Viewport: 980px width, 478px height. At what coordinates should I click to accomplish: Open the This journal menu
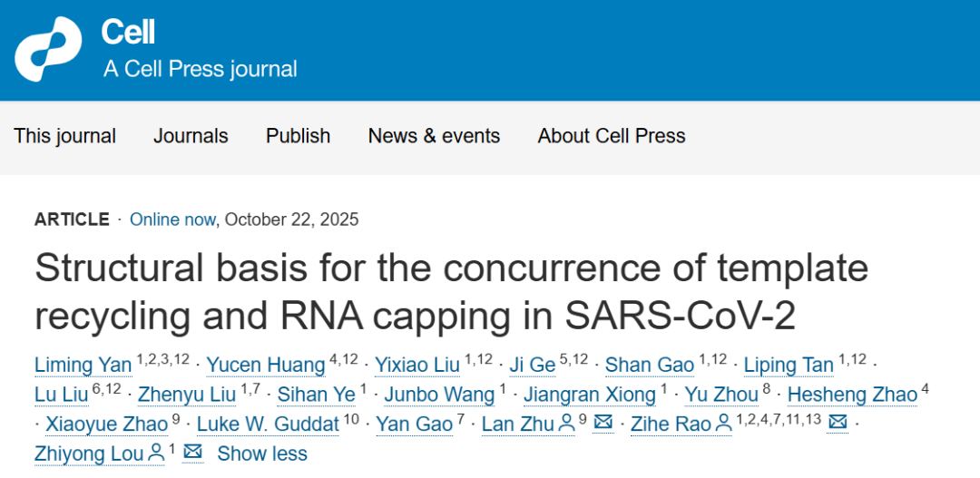click(x=65, y=136)
